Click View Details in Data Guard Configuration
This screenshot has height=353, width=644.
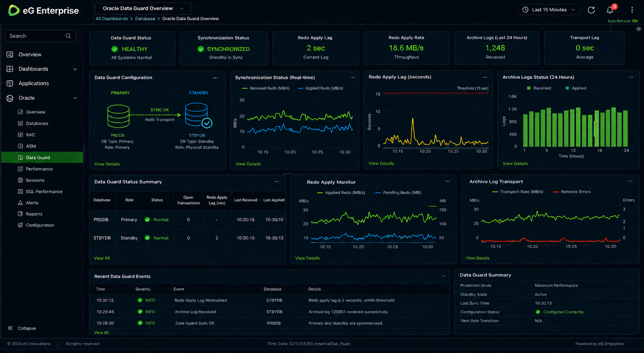coord(107,164)
